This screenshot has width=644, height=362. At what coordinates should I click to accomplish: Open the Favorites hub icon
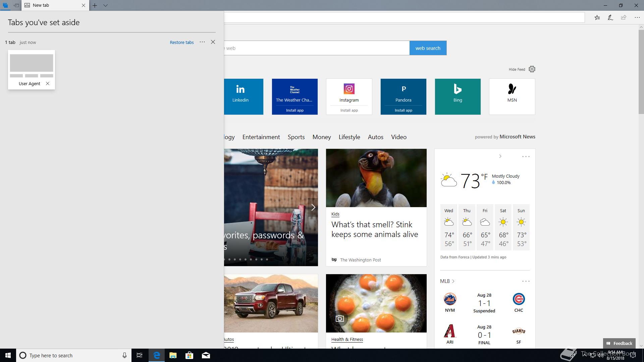click(x=597, y=18)
